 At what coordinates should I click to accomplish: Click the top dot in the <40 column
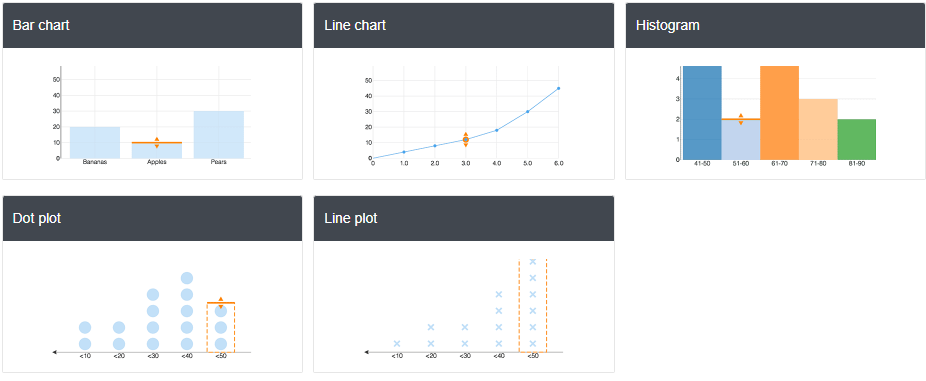pyautogui.click(x=187, y=278)
